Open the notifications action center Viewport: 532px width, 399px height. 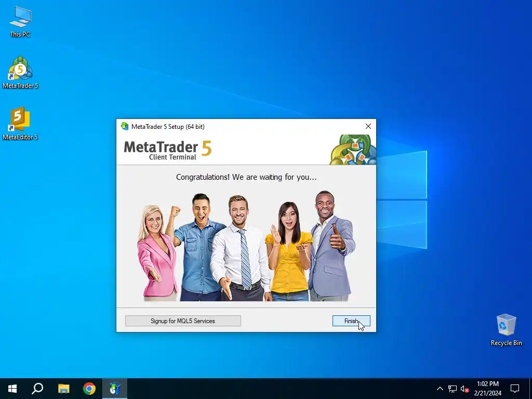click(x=515, y=389)
